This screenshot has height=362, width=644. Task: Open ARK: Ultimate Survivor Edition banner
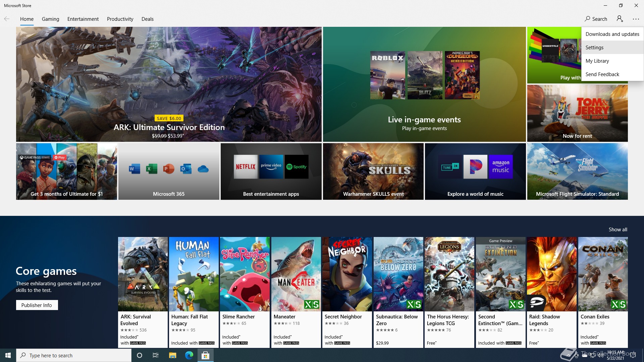169,84
